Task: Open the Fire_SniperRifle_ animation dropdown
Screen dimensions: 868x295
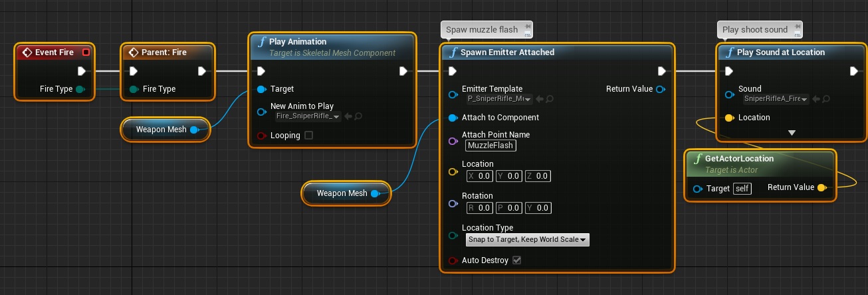Action: coord(308,116)
